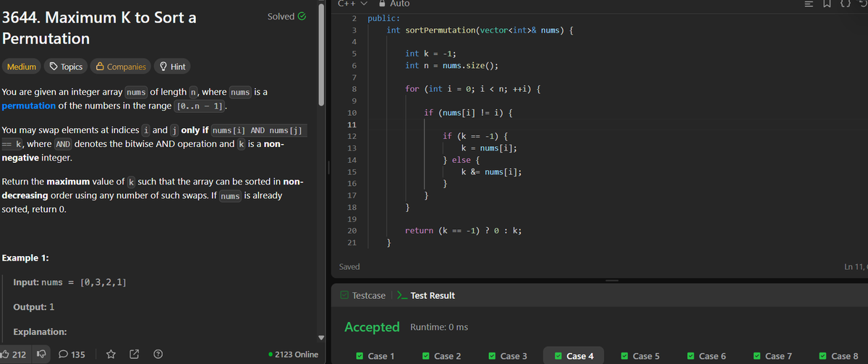Click the 'Saved' status text
Screen dimensions: 868x364
click(349, 267)
